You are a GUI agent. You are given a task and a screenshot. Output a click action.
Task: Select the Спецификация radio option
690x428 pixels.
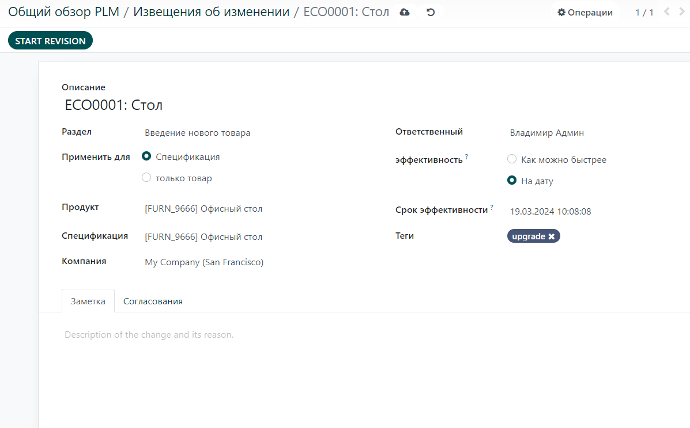147,156
